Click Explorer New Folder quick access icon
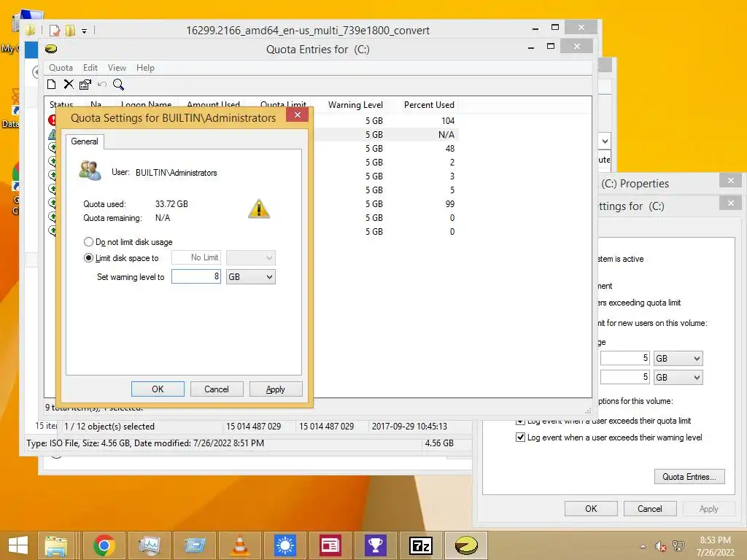 71,31
